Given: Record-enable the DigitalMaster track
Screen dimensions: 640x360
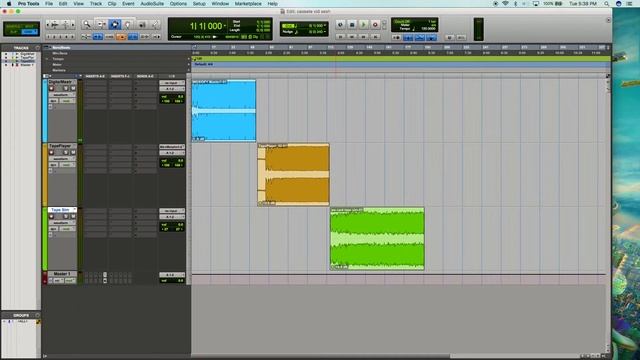Looking at the screenshot, I should click(51, 88).
